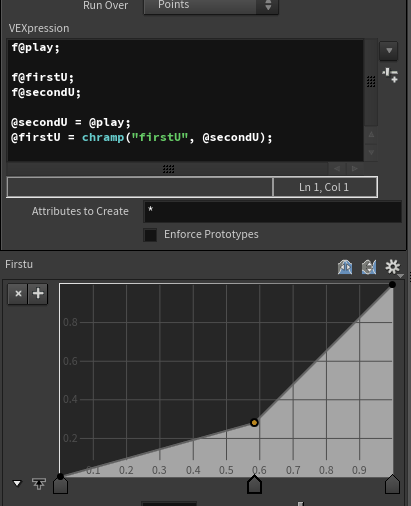The image size is (411, 506).
Task: Click the create spare parameters icon
Action: click(390, 75)
